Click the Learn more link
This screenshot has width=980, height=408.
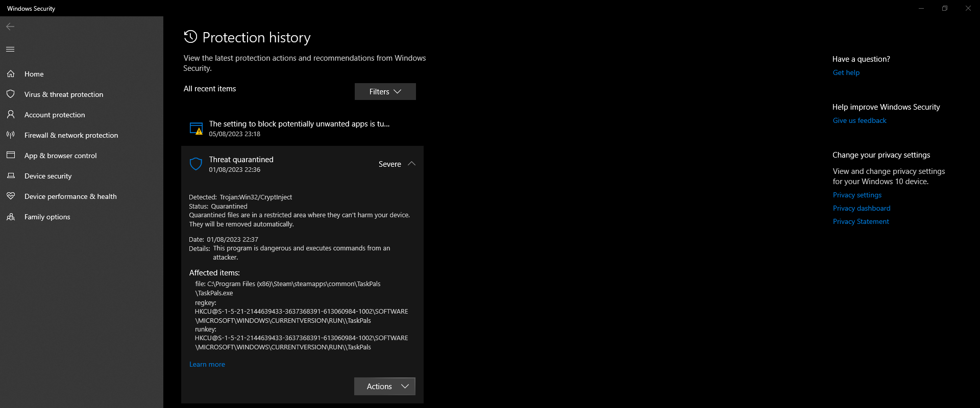[x=207, y=364]
